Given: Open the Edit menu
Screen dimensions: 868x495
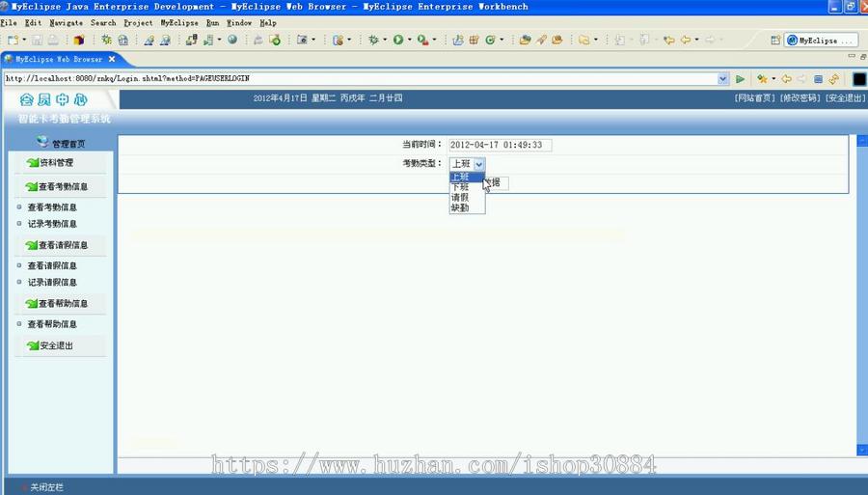Looking at the screenshot, I should (x=33, y=23).
